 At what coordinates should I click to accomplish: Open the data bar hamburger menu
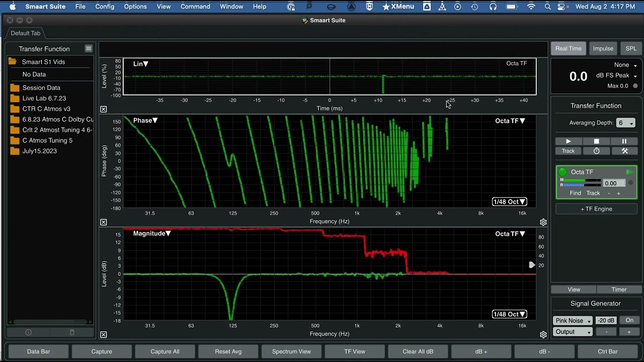[89, 49]
